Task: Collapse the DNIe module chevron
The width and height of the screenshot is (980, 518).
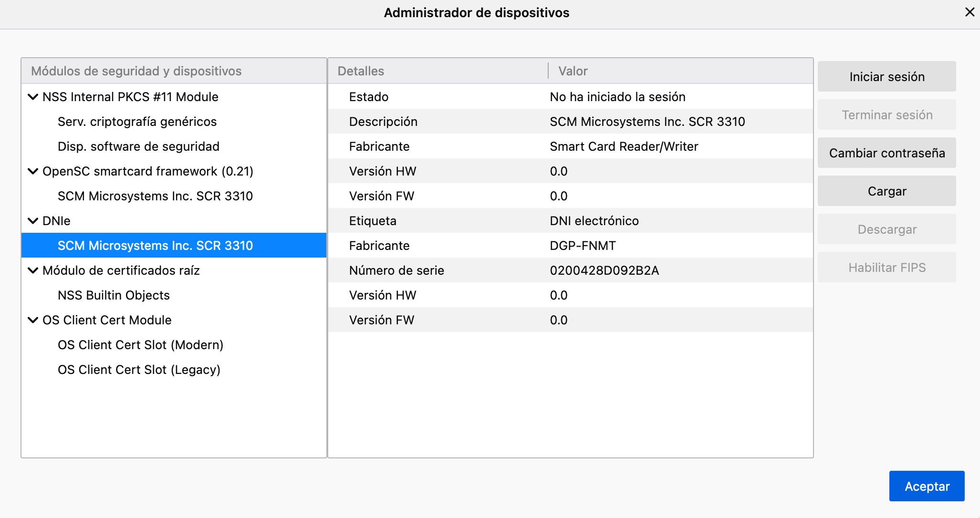Action: (x=33, y=221)
